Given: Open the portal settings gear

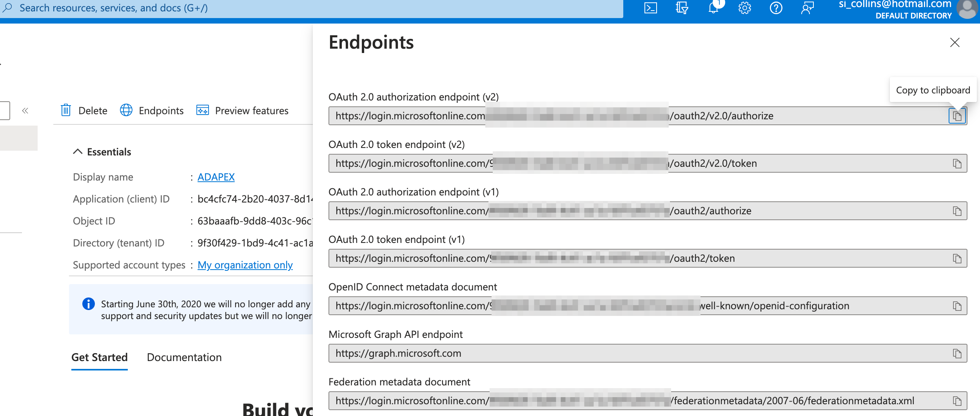Looking at the screenshot, I should pos(745,8).
